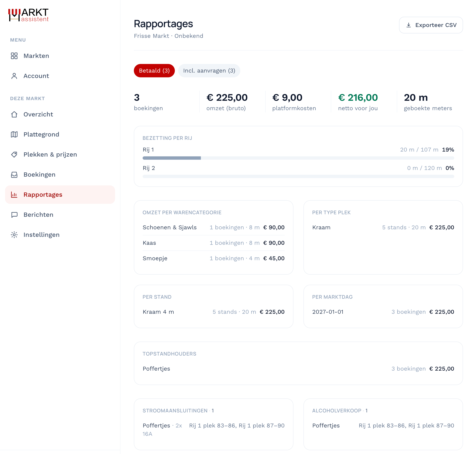Click the Omzet per warencategorie heading
The height and width of the screenshot is (454, 476).
click(182, 213)
